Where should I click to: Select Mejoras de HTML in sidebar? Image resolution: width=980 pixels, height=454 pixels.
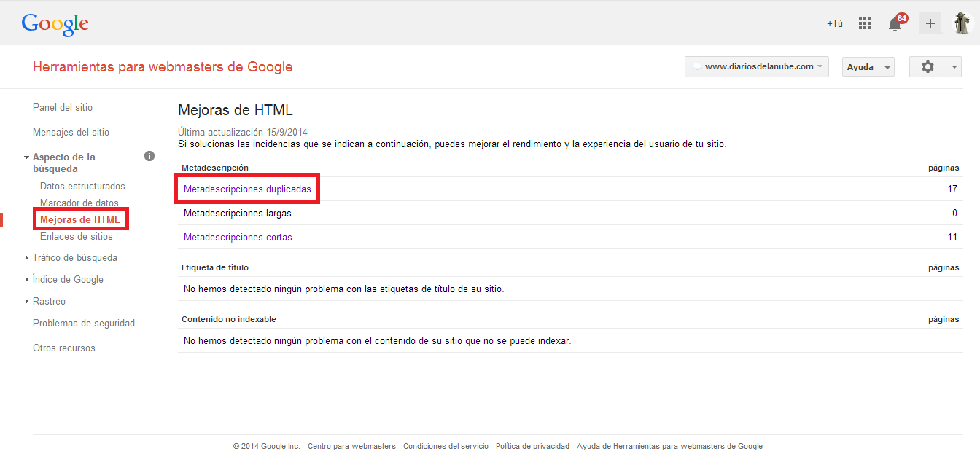click(x=79, y=219)
